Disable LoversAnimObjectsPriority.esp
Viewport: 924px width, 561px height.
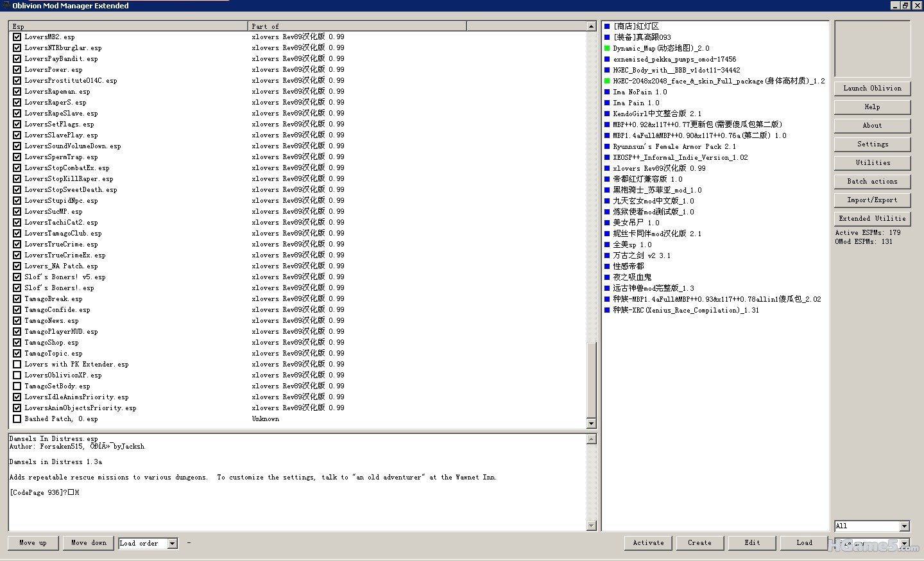(x=17, y=408)
